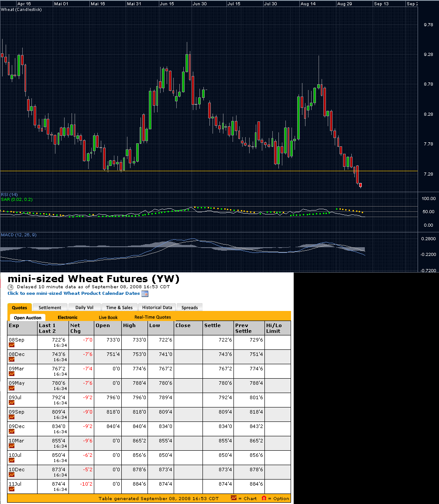Open chart icon for 09Sep contract
The height and width of the screenshot is (504, 439).
tap(11, 417)
